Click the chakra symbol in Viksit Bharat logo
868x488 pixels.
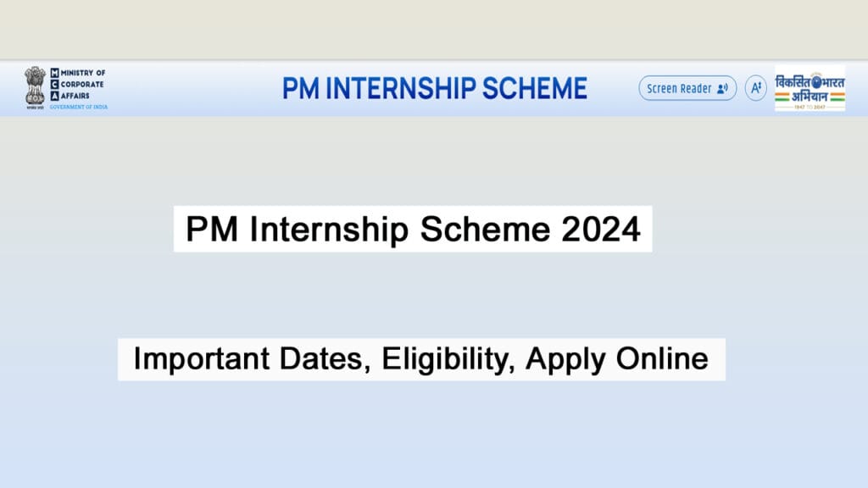[x=817, y=81]
